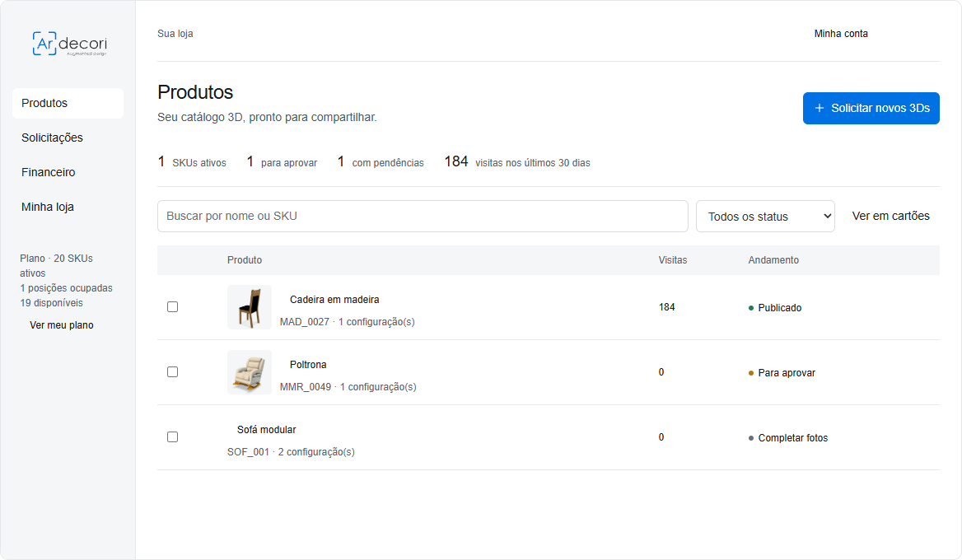The width and height of the screenshot is (962, 560).
Task: Click the ARdecori logo
Action: [69, 44]
